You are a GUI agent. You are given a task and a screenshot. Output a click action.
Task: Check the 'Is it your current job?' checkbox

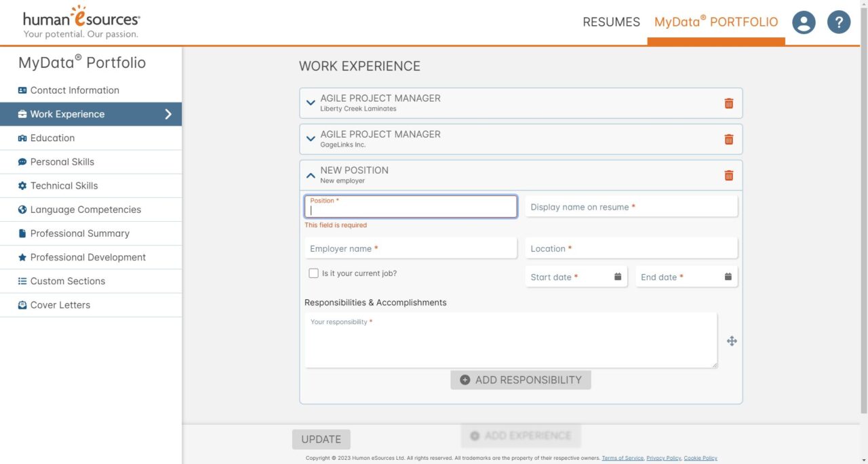313,273
